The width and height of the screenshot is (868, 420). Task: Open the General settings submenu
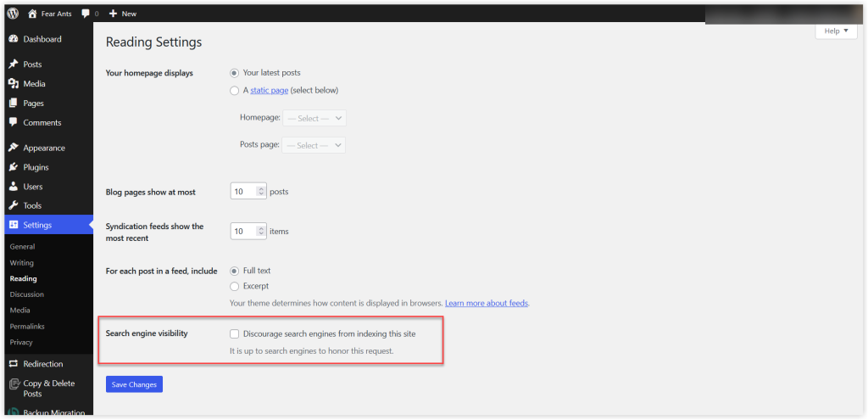coord(22,247)
